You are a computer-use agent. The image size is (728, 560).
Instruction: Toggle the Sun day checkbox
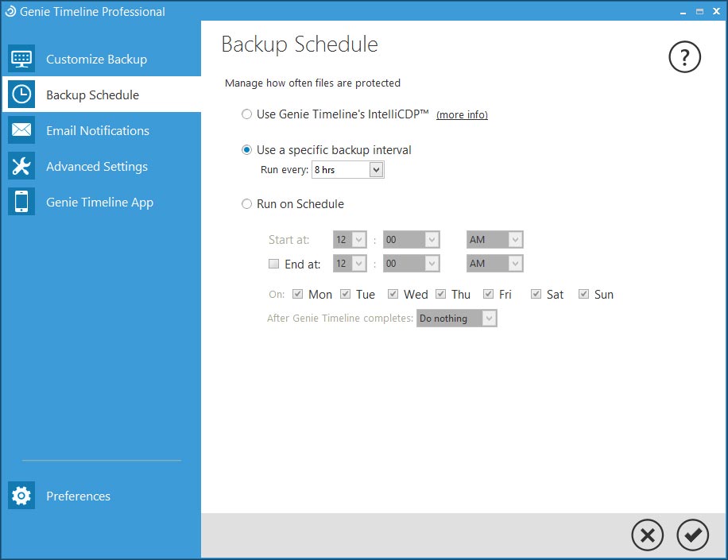point(583,294)
